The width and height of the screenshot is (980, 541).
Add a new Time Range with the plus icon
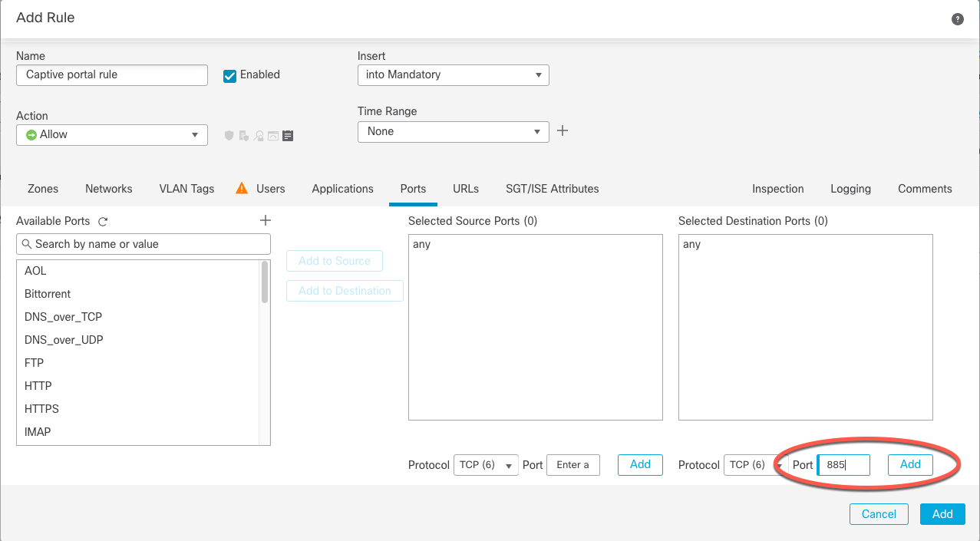[563, 130]
